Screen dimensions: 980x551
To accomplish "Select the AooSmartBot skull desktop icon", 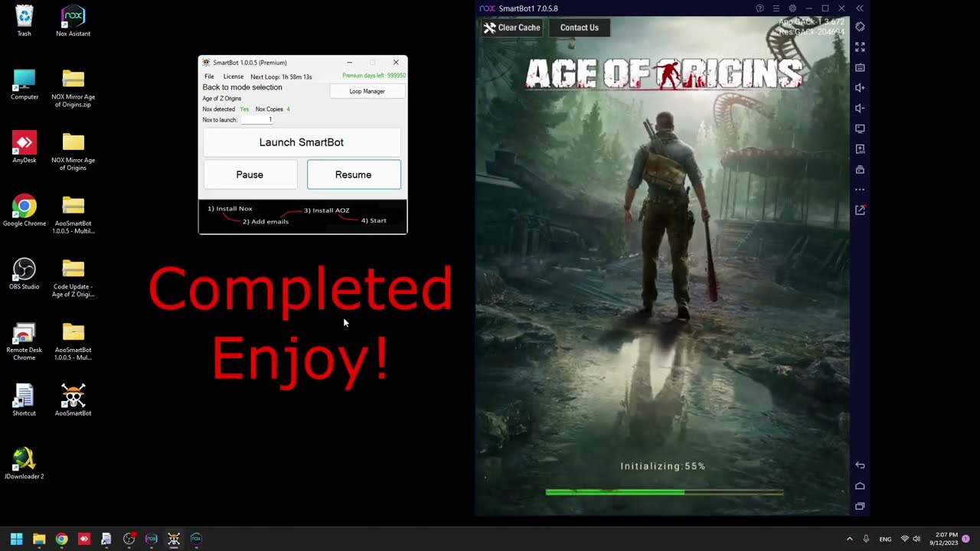I will [73, 400].
